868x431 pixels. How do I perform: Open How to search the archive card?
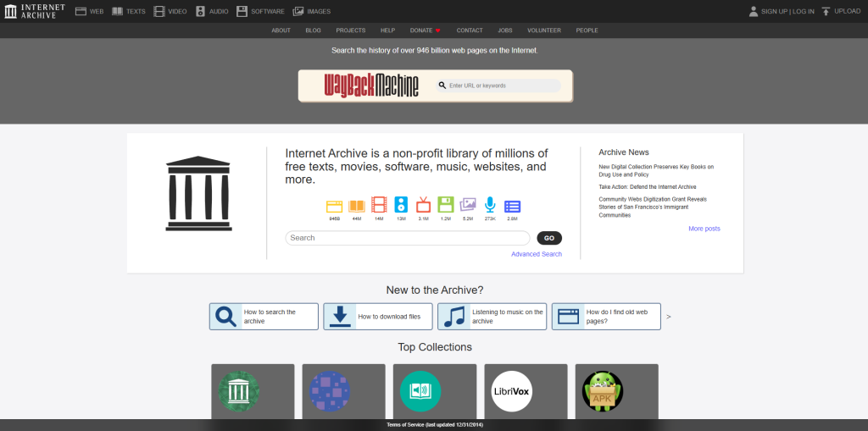[x=264, y=317]
